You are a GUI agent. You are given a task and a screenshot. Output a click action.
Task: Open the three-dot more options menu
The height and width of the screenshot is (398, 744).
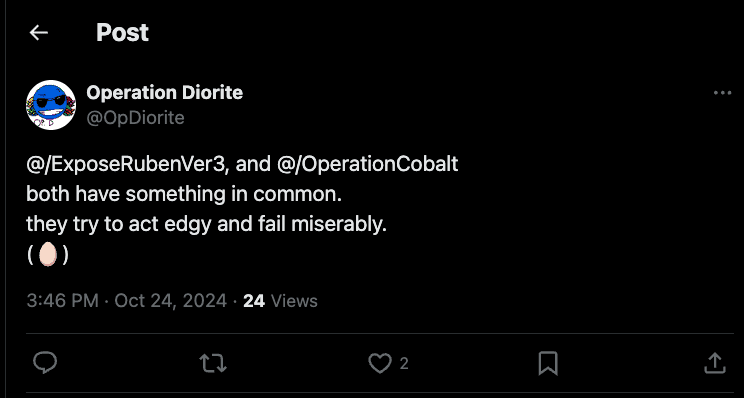coord(722,93)
